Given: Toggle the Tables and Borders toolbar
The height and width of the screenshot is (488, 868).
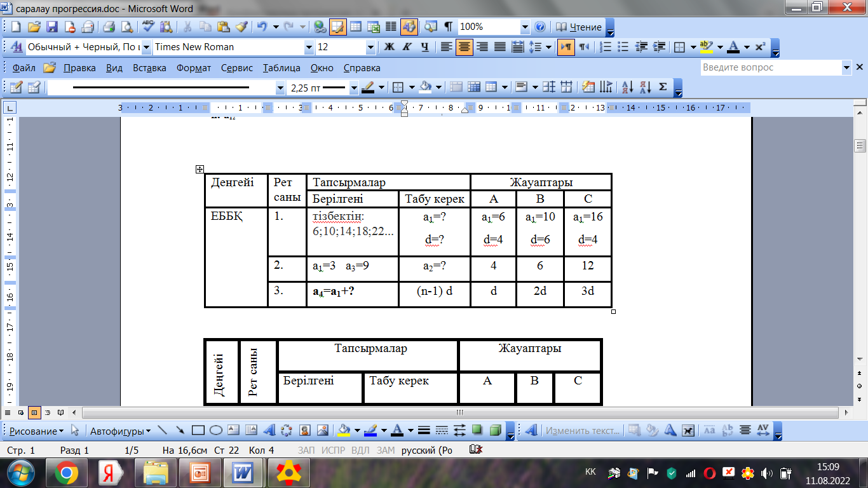Looking at the screenshot, I should coord(337,27).
